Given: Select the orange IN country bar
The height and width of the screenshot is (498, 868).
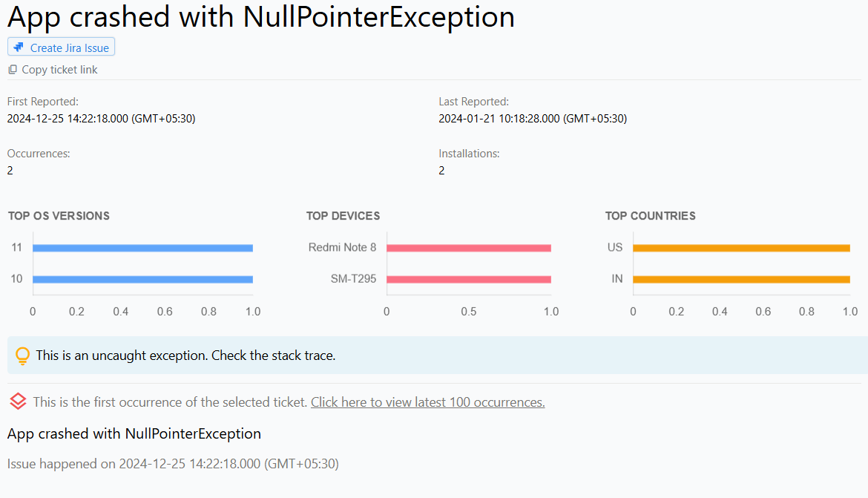Looking at the screenshot, I should (x=740, y=279).
